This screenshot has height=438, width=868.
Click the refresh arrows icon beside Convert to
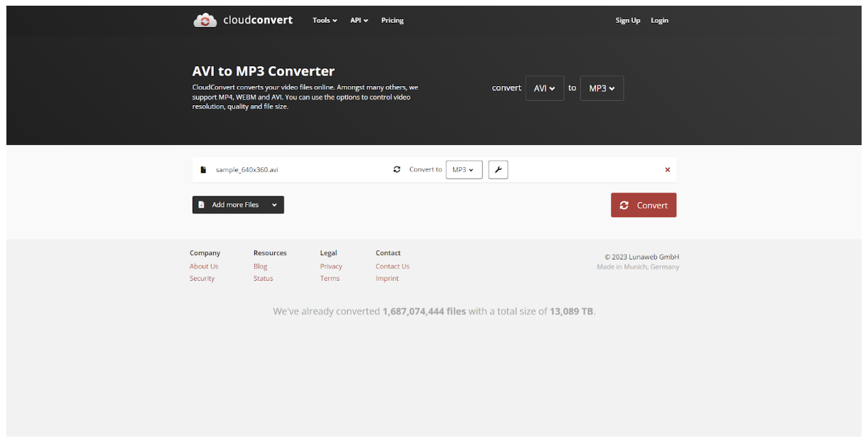click(397, 169)
